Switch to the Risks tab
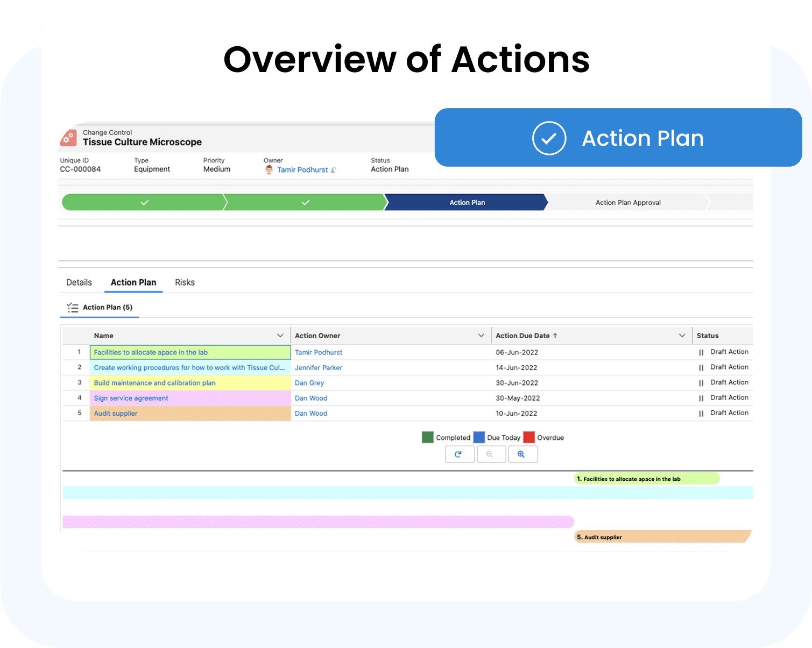812x648 pixels. coord(185,282)
